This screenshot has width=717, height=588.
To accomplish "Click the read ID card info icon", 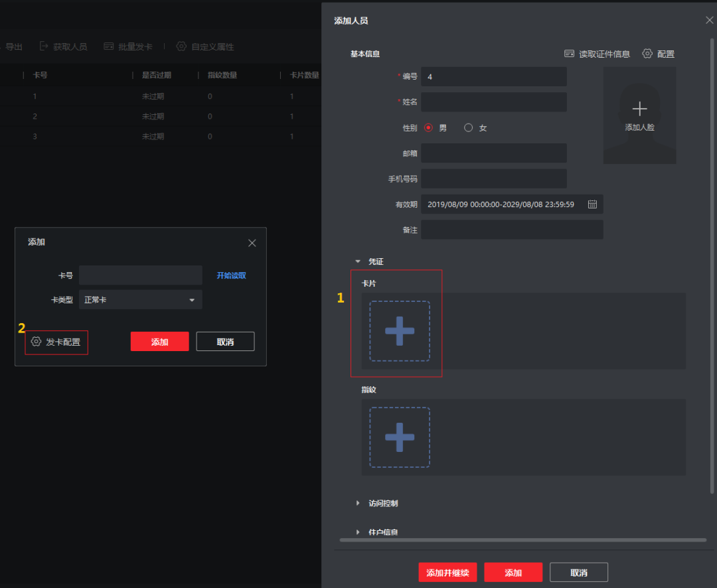I will pyautogui.click(x=569, y=54).
